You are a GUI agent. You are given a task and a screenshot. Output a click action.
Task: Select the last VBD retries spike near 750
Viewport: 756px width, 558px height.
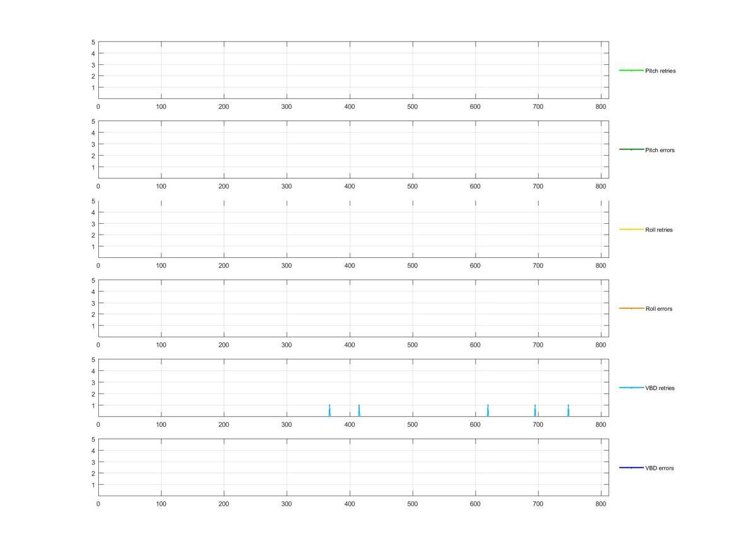568,410
